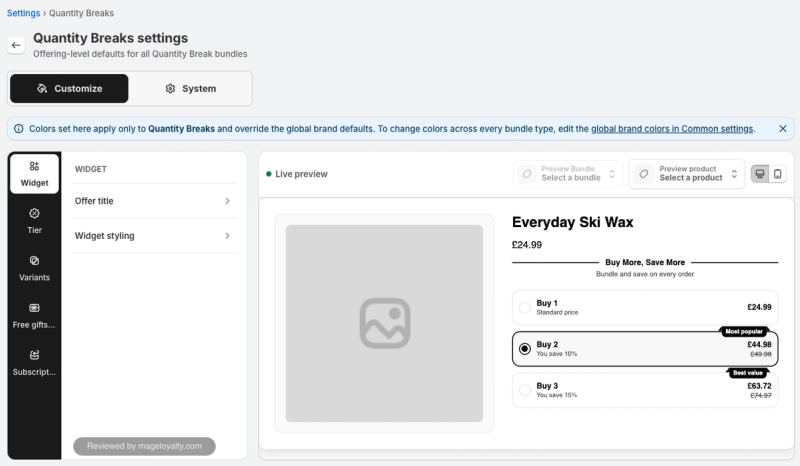
Task: Open the Widget sidebar section
Action: (x=34, y=174)
